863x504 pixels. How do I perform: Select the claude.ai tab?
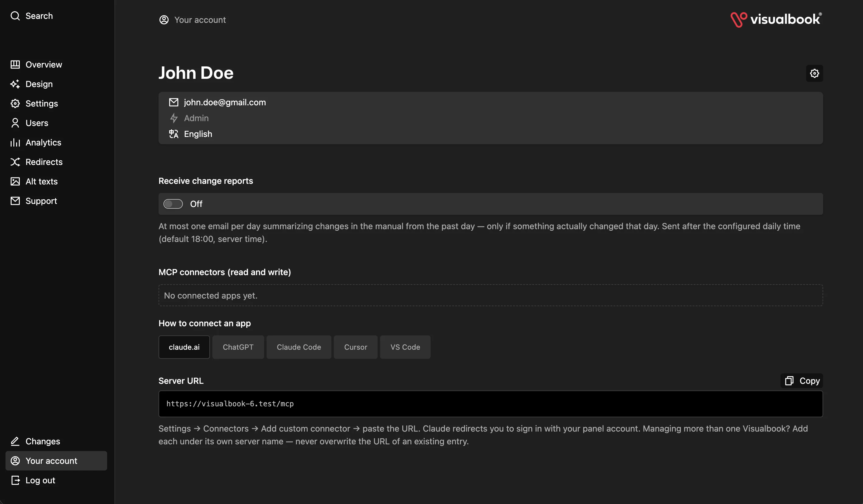tap(184, 347)
